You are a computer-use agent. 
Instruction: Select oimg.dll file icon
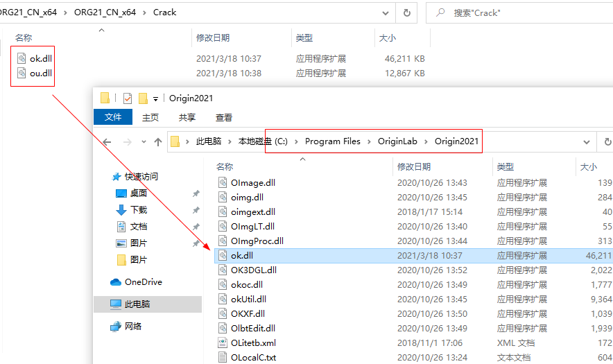pos(223,197)
